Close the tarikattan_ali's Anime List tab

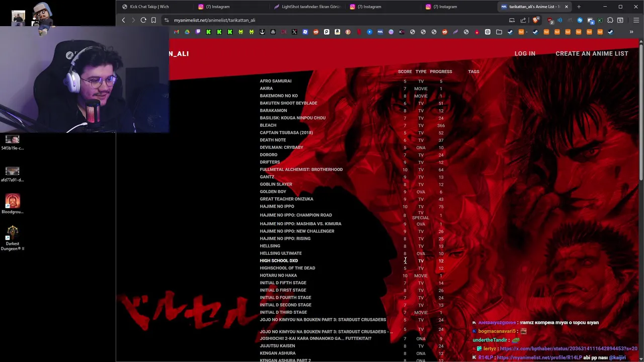pyautogui.click(x=567, y=7)
